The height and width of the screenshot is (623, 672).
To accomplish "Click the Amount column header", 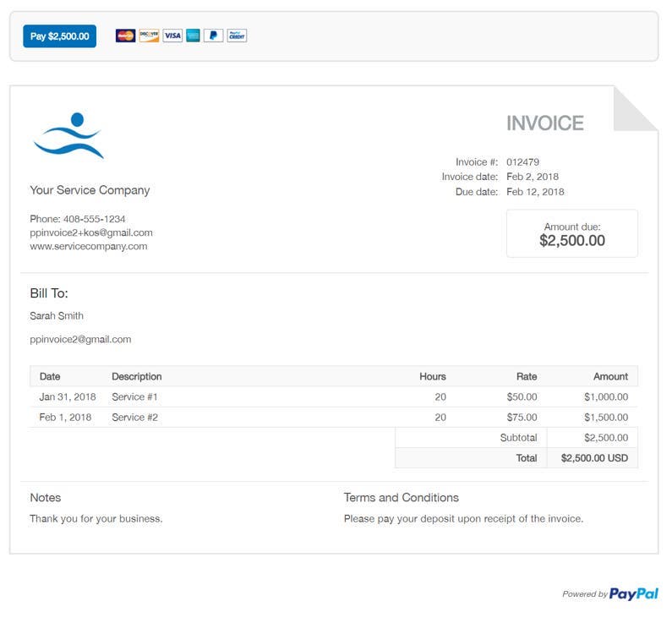I will coord(610,376).
